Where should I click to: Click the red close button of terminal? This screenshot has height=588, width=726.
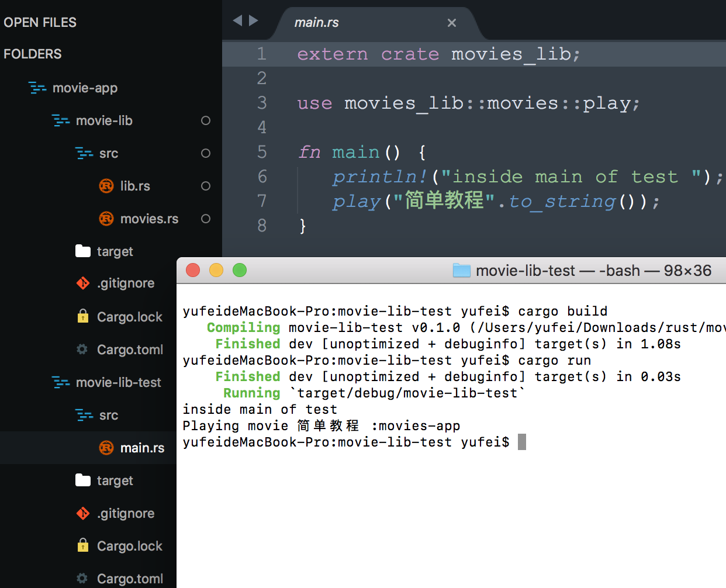click(x=193, y=270)
